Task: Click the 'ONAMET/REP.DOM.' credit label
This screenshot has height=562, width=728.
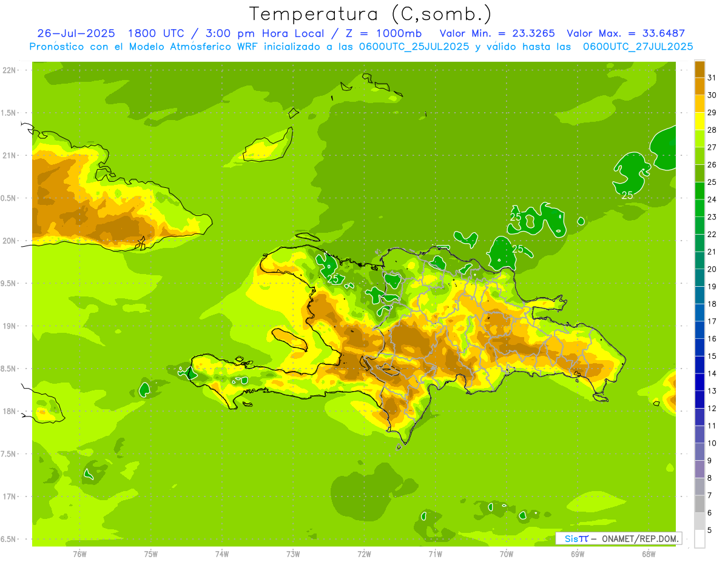Action: click(639, 539)
